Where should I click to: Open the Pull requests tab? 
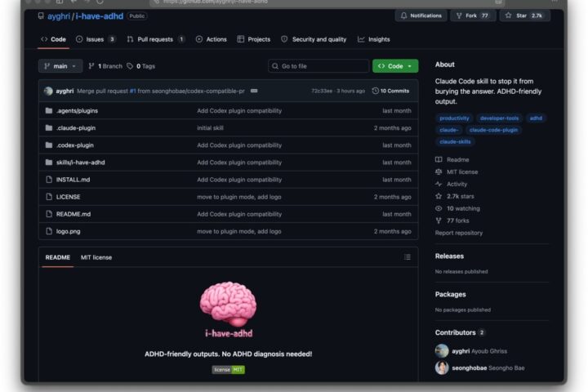pos(156,39)
